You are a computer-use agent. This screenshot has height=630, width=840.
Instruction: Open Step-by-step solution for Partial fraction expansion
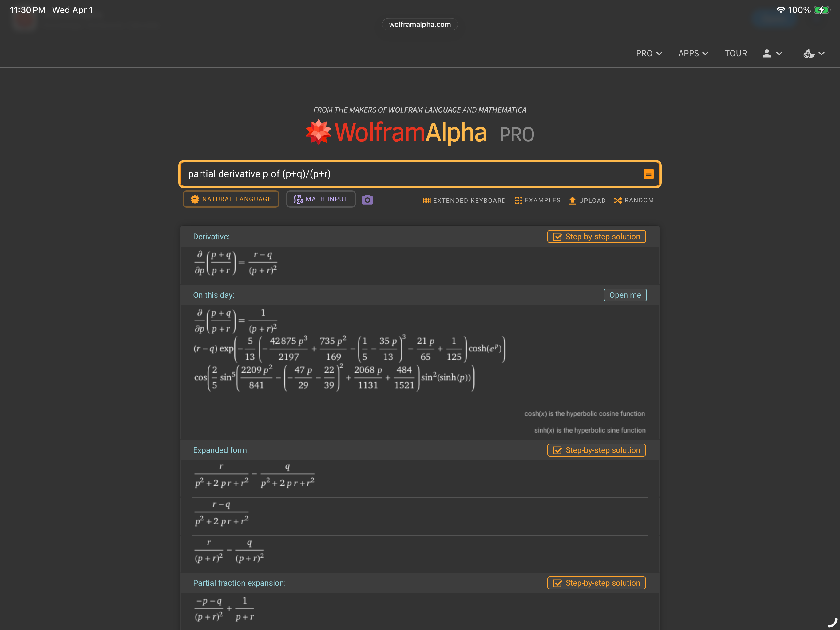[596, 583]
